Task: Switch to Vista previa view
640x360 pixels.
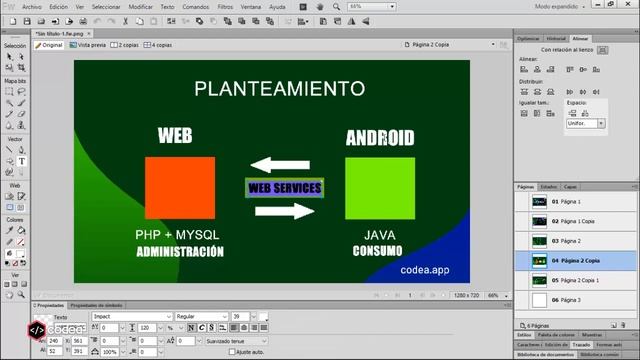Action: (88, 45)
